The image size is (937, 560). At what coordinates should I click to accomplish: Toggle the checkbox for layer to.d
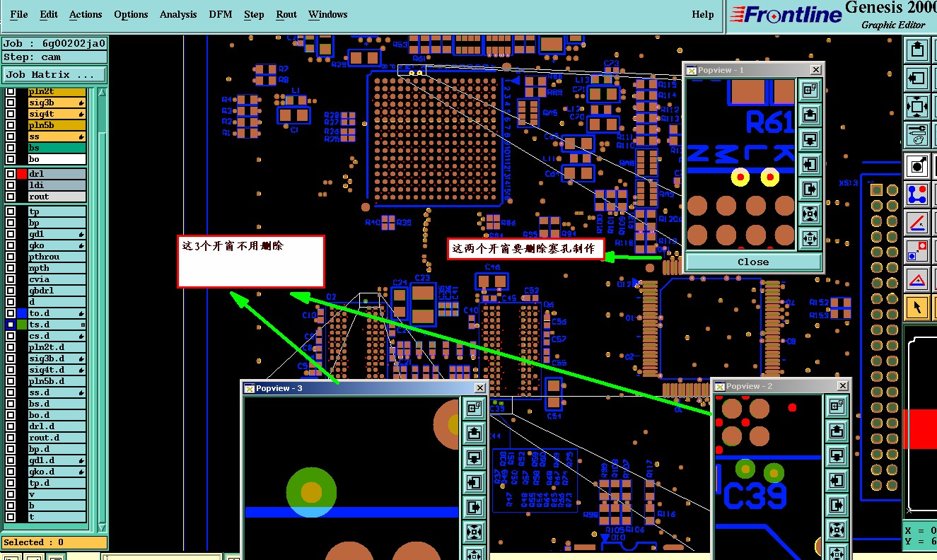tap(10, 313)
